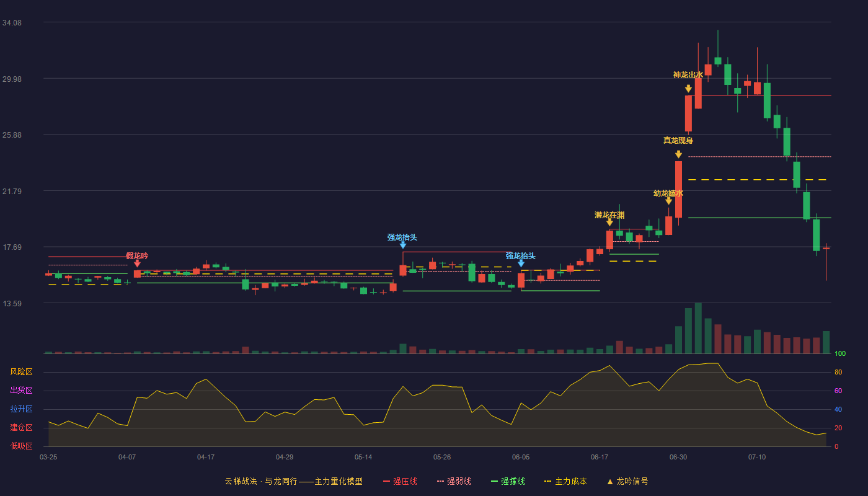Toggle the 龙吟信号 legend entry

click(627, 481)
